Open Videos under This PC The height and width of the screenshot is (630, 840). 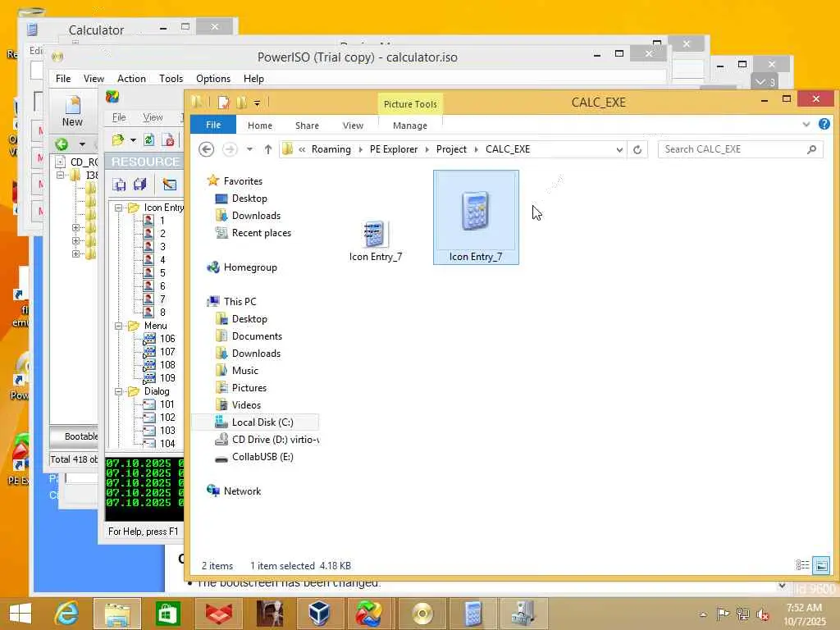[246, 405]
